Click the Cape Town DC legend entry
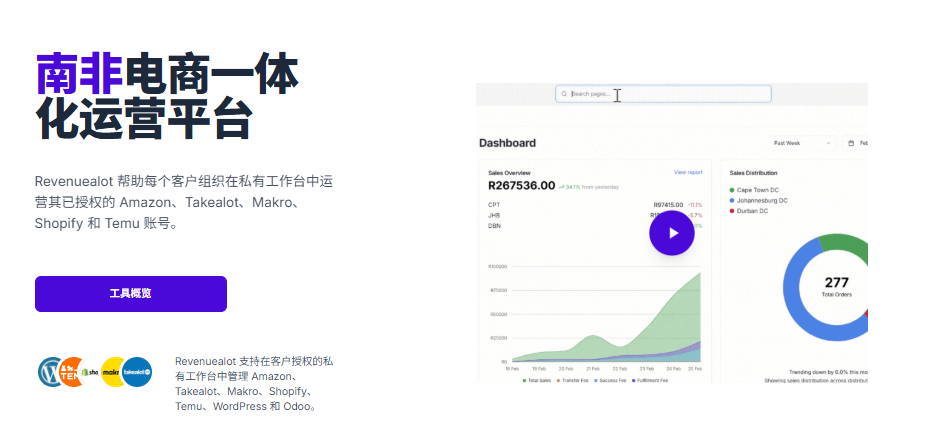 pos(754,190)
